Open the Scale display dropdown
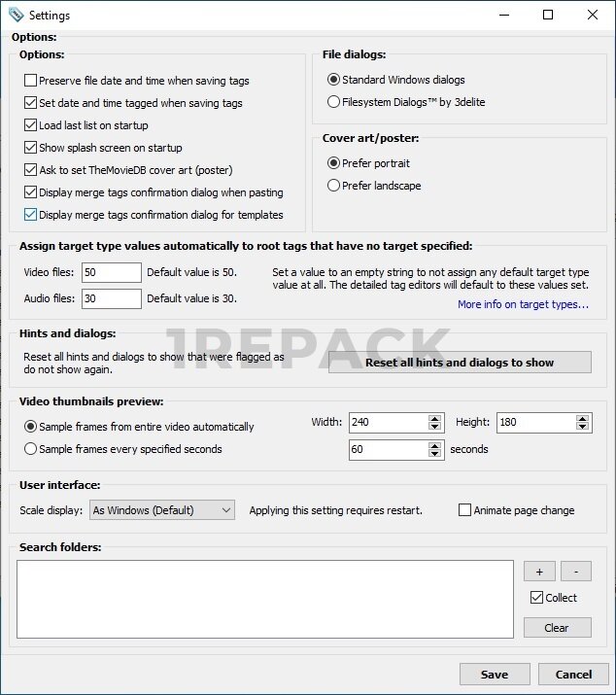 point(162,510)
